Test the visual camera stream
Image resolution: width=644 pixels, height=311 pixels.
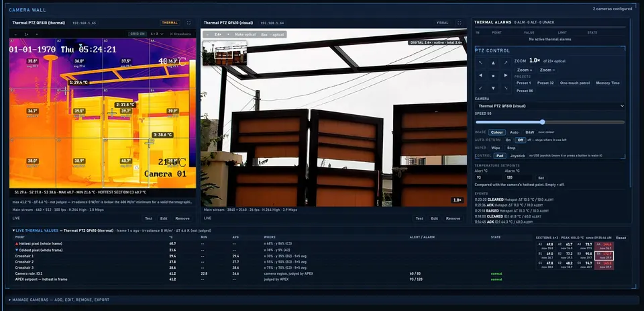click(419, 218)
